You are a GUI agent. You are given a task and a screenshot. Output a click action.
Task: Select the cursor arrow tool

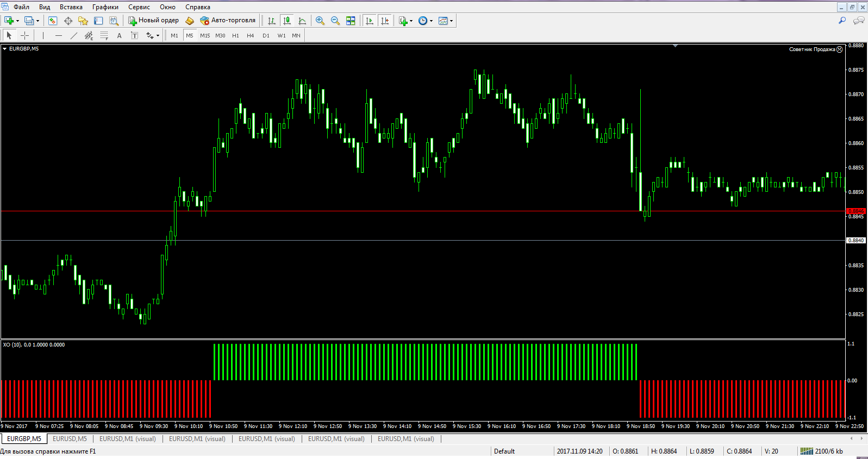click(x=9, y=35)
